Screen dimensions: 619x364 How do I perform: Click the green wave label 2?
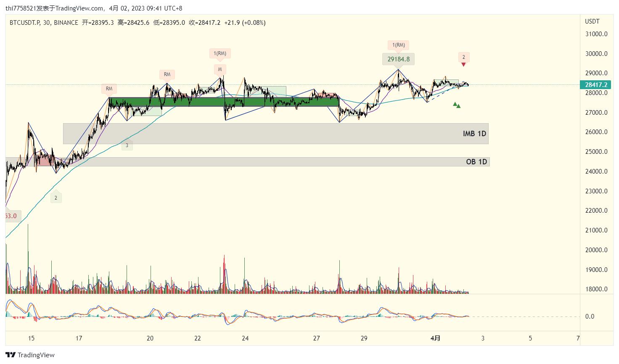(56, 198)
